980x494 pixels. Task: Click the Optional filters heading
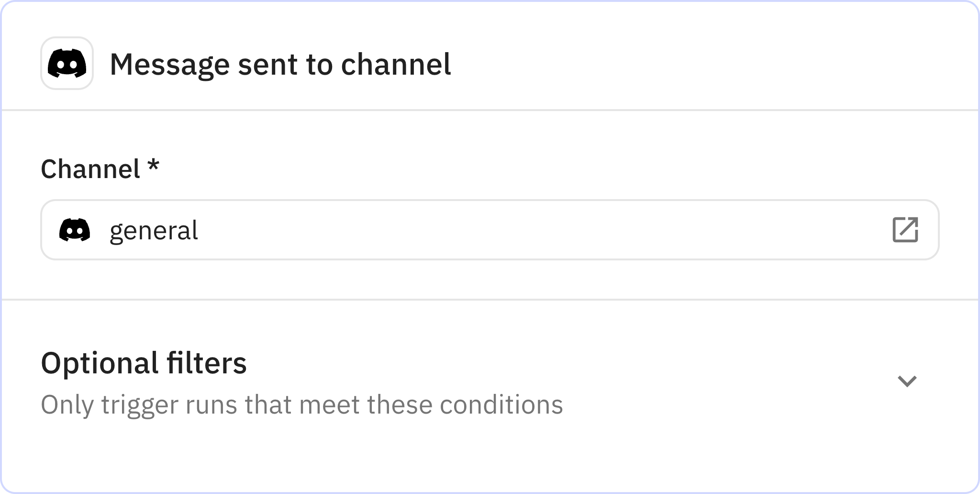tap(144, 363)
